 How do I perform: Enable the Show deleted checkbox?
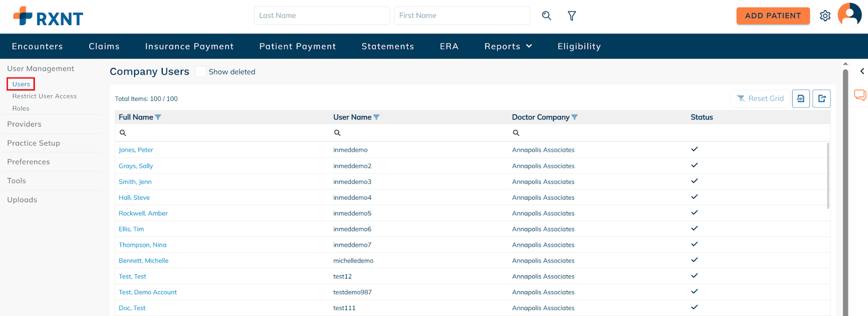point(200,72)
